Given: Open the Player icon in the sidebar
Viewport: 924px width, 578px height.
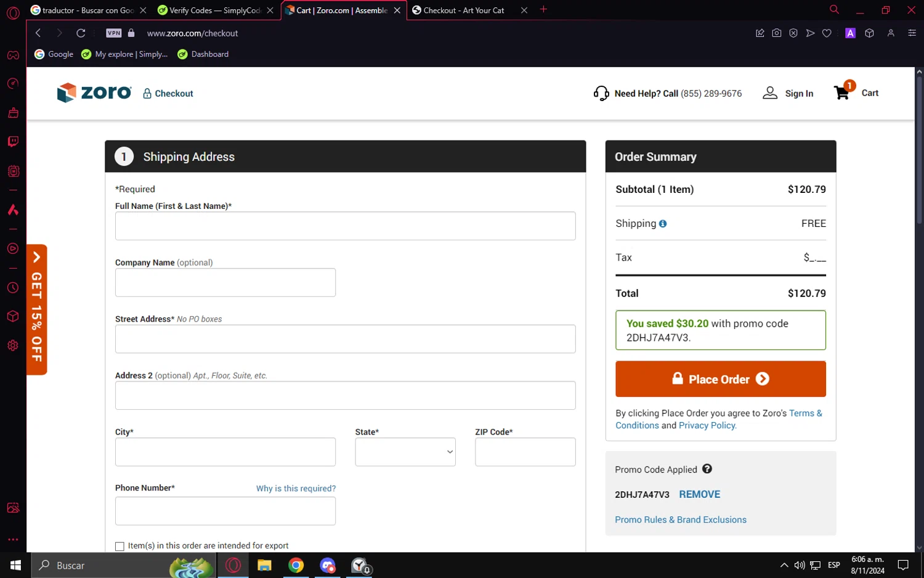Looking at the screenshot, I should click(13, 249).
